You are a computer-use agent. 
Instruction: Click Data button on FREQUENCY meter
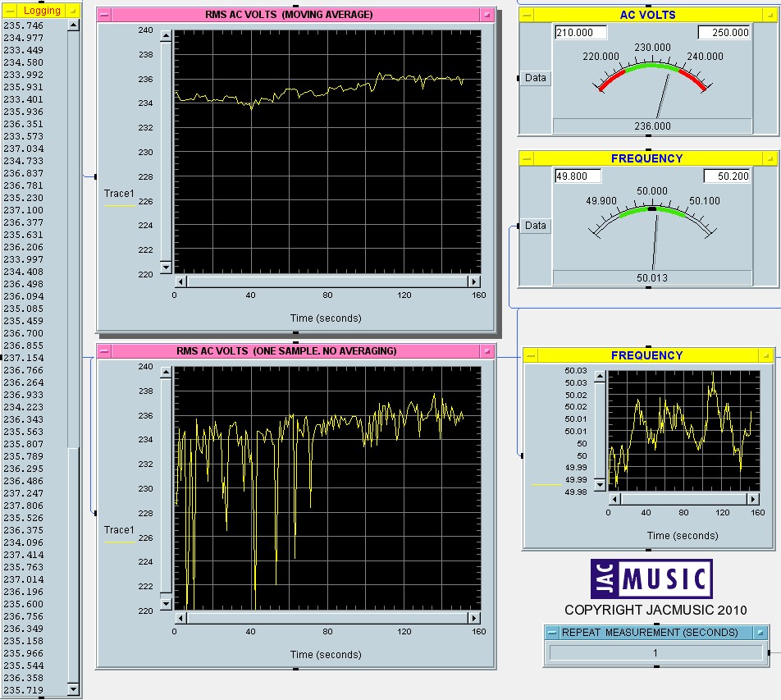pos(536,226)
